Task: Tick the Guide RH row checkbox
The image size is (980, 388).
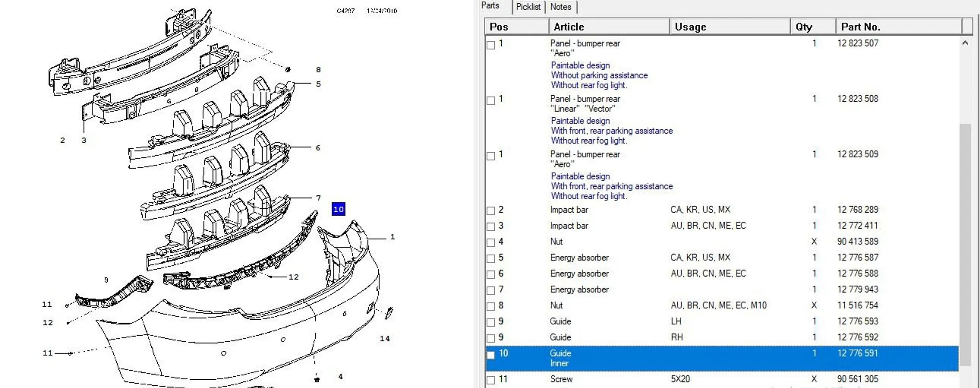Action: tap(491, 338)
